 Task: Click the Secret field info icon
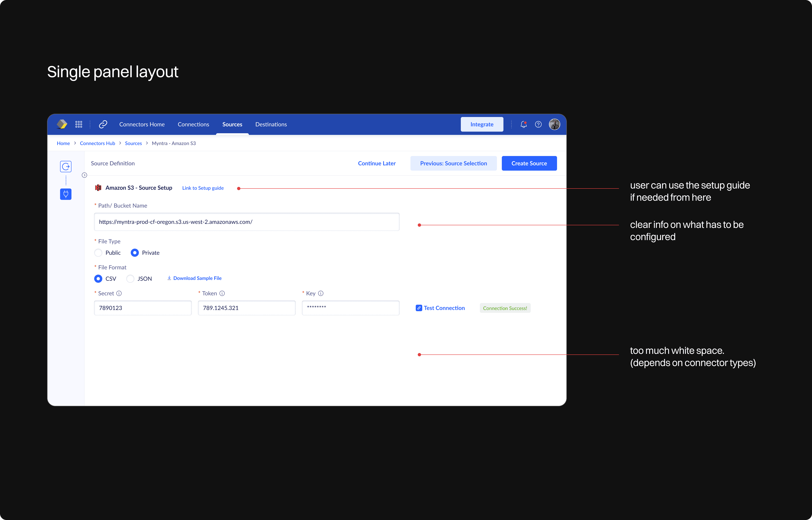119,294
